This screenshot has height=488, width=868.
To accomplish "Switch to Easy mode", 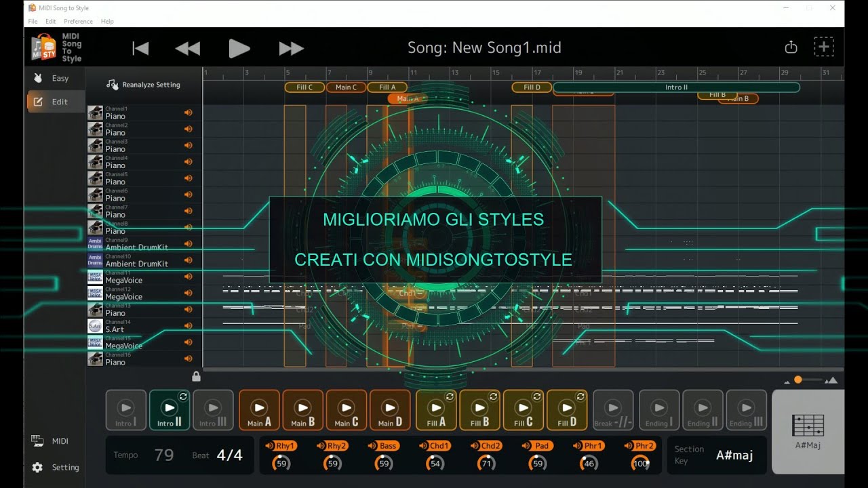I will (54, 78).
